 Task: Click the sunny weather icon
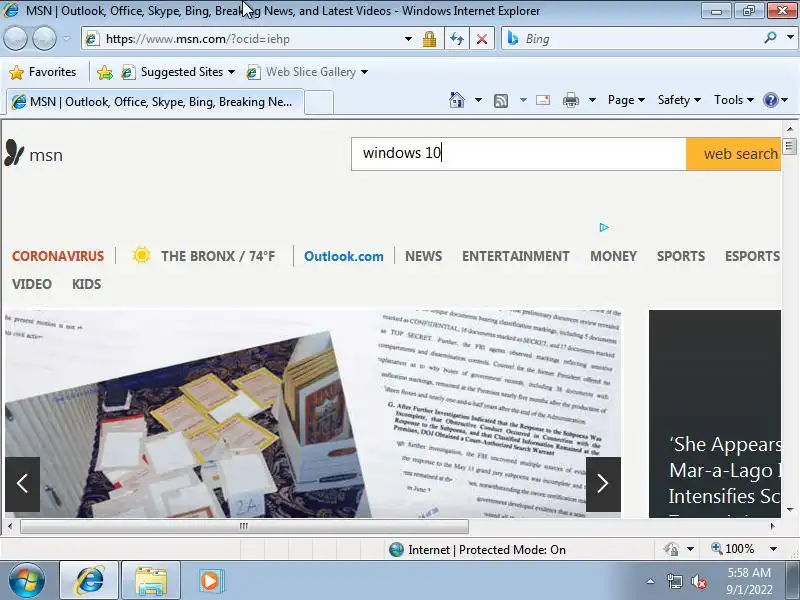click(x=141, y=255)
